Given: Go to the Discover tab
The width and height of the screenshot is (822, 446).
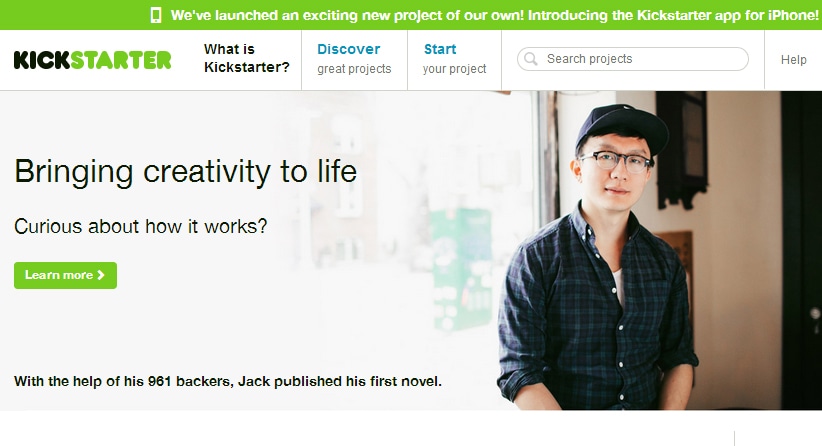Looking at the screenshot, I should 348,49.
